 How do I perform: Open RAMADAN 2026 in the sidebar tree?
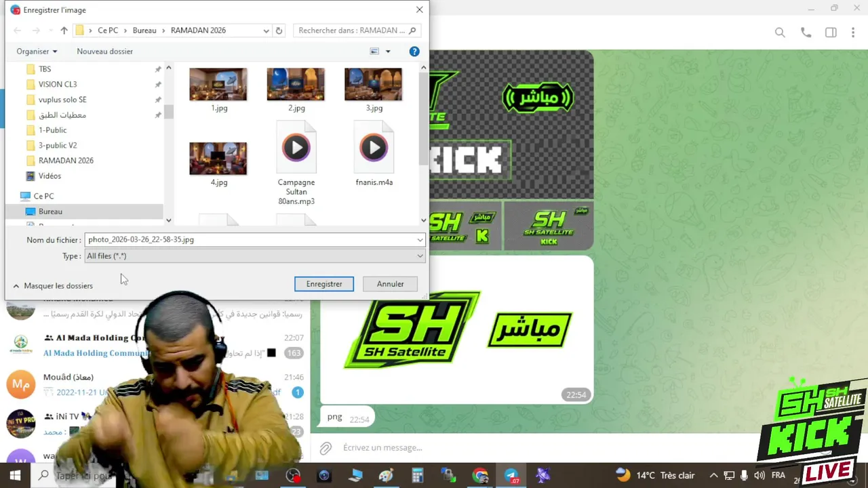coord(66,161)
